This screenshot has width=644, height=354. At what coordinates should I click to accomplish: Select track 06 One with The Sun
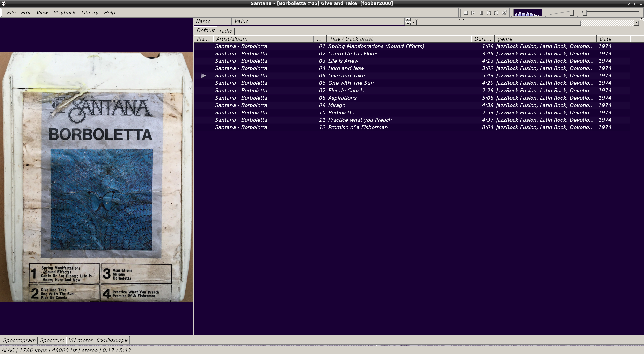pos(412,83)
